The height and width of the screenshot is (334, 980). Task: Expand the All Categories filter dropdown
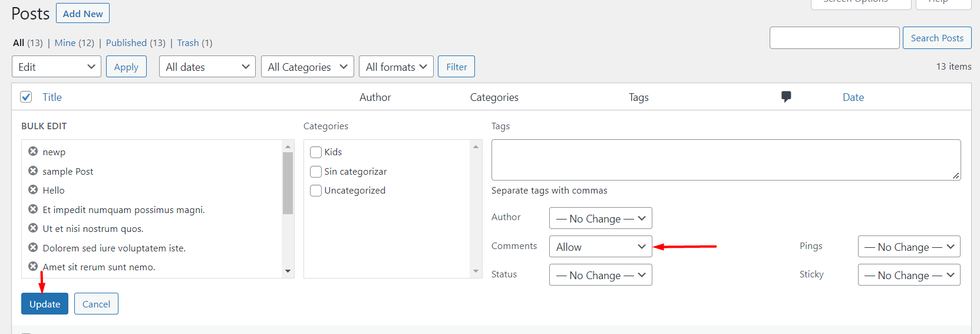tap(307, 67)
